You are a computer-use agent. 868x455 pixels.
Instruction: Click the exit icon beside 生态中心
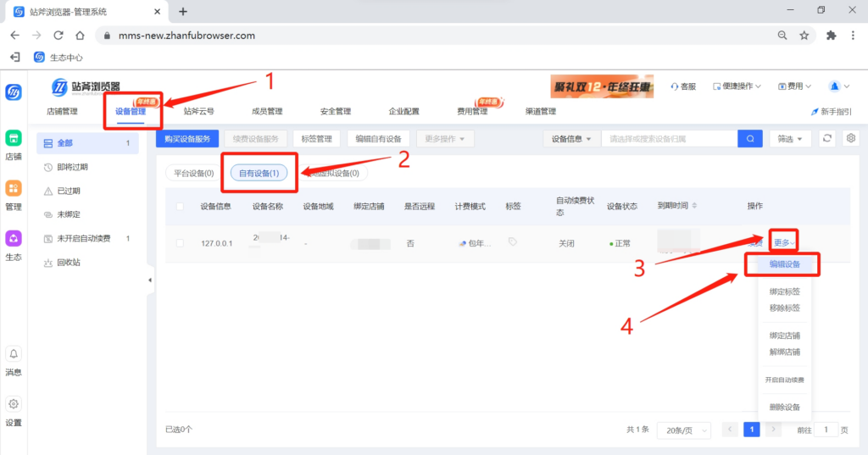(15, 58)
